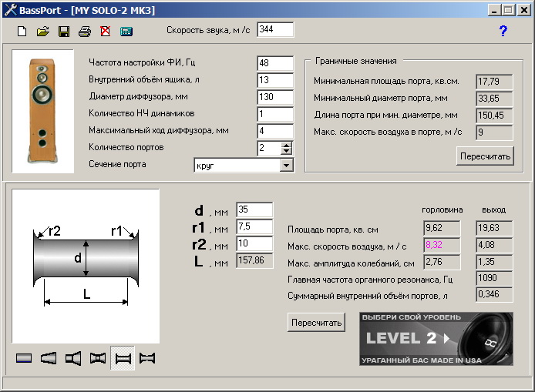
Task: Click organ resonance frequency value 1090
Action: 494,278
